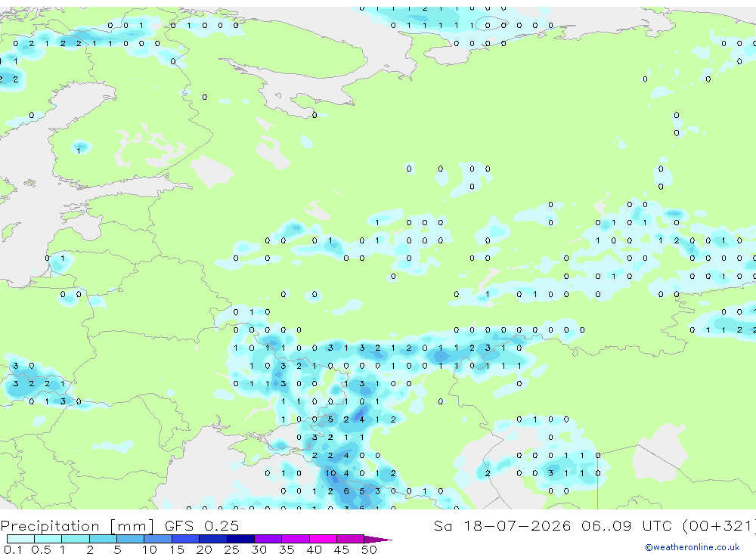Click the '35' legend scale label
Image resolution: width=756 pixels, height=554 pixels.
click(287, 549)
